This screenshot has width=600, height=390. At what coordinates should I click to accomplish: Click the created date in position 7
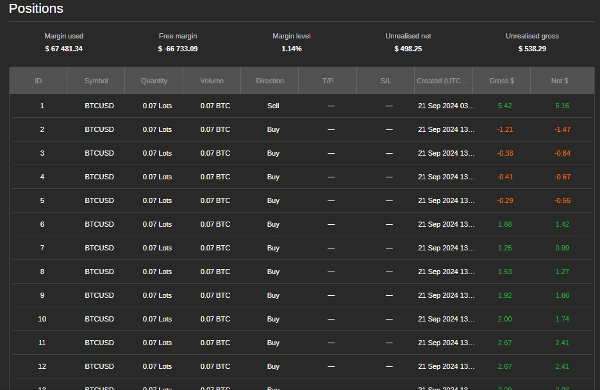[446, 248]
